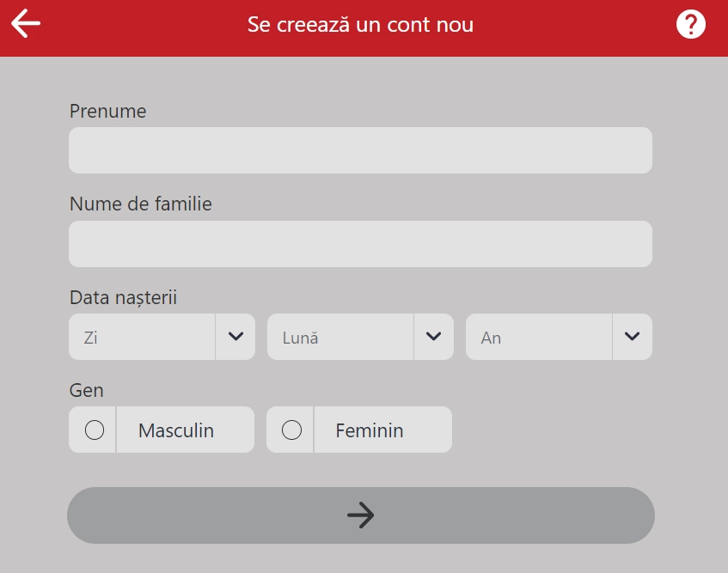Screen dimensions: 728x573
Task: Go back using the white left arrow
Action: [26, 24]
